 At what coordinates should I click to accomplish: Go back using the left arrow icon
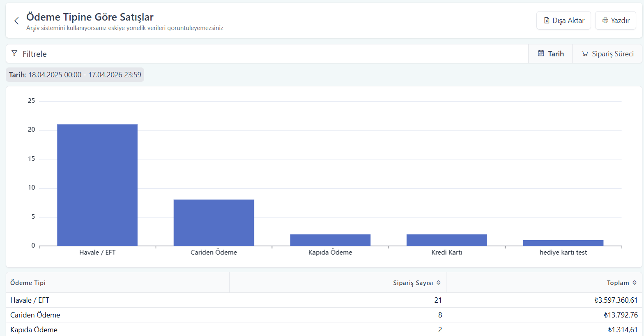(16, 21)
